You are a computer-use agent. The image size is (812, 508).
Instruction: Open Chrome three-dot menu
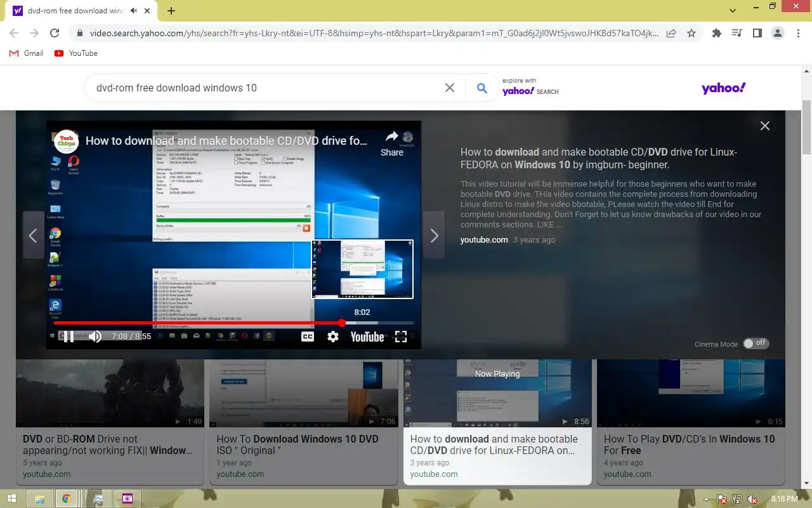pos(798,33)
